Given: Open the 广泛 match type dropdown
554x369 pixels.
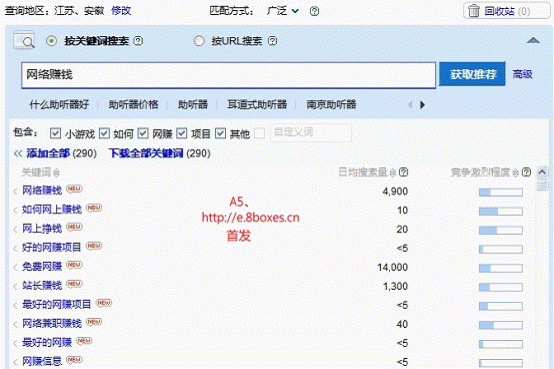Looking at the screenshot, I should point(283,11).
